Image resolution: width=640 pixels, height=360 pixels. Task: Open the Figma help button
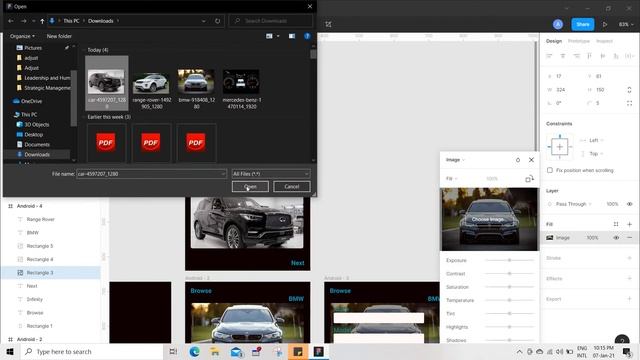622,339
